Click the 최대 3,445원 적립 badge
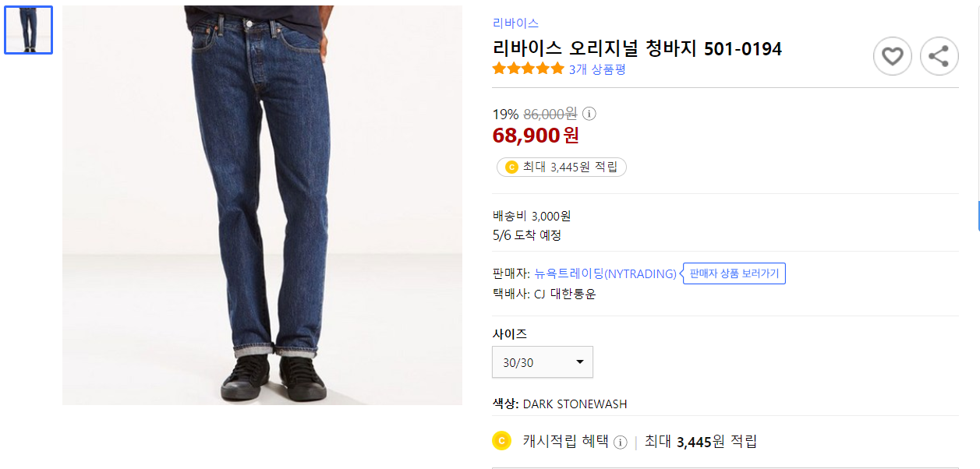 coord(561,167)
